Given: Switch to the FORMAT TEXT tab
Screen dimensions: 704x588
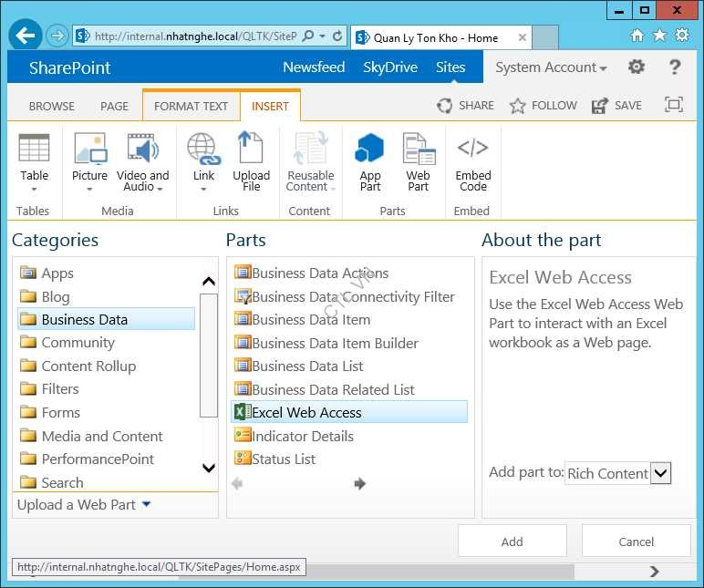Looking at the screenshot, I should coord(191,106).
